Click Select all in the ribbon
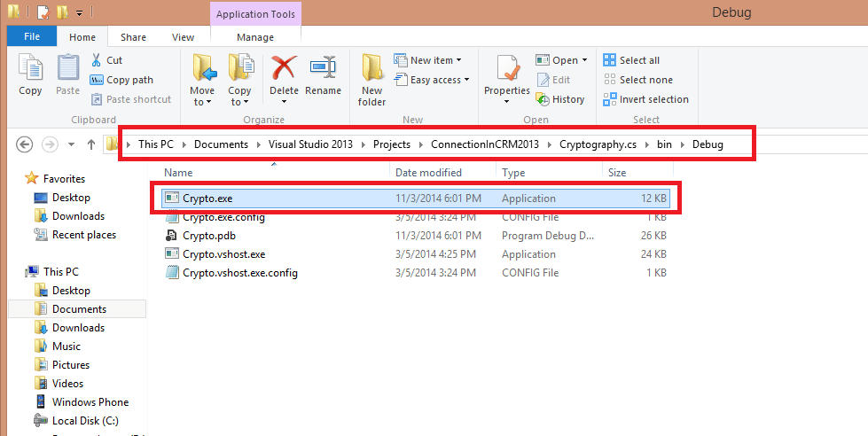Viewport: 868px width, 436px height. (x=631, y=60)
